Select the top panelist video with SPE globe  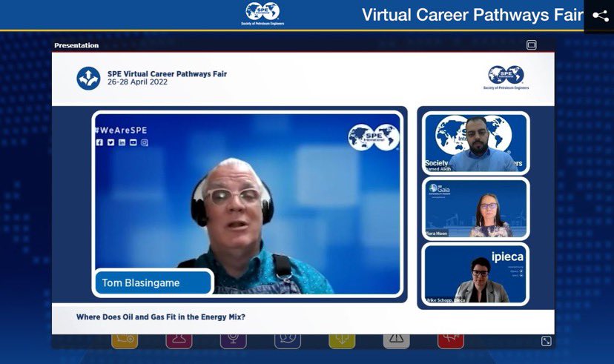tap(476, 143)
